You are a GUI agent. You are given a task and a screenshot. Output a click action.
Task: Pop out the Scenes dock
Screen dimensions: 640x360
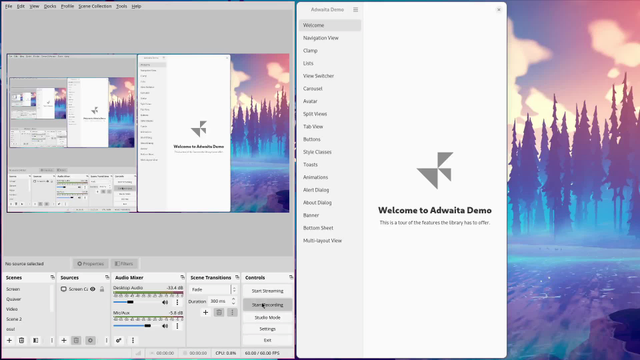click(52, 277)
